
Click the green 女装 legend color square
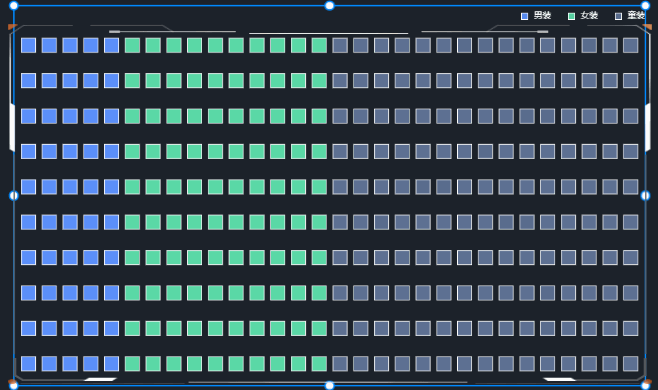click(x=571, y=16)
